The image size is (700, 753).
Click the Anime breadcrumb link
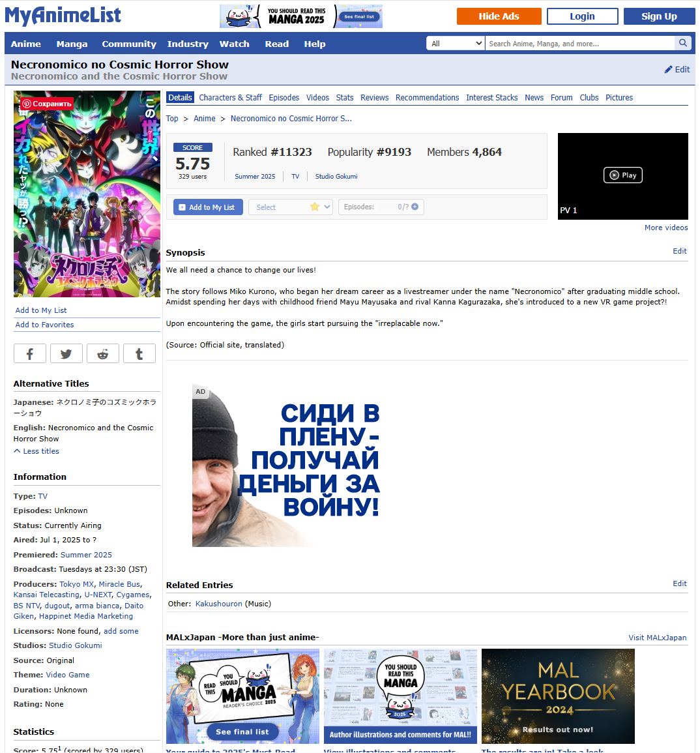point(205,119)
